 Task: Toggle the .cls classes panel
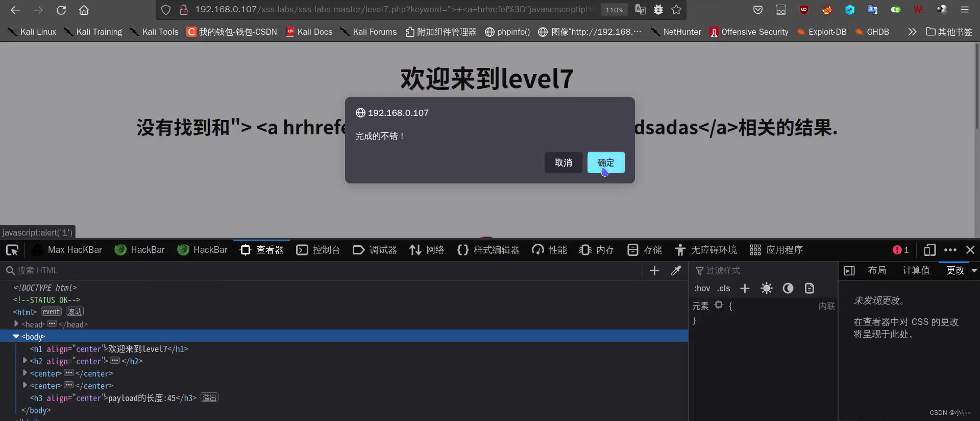pyautogui.click(x=724, y=288)
